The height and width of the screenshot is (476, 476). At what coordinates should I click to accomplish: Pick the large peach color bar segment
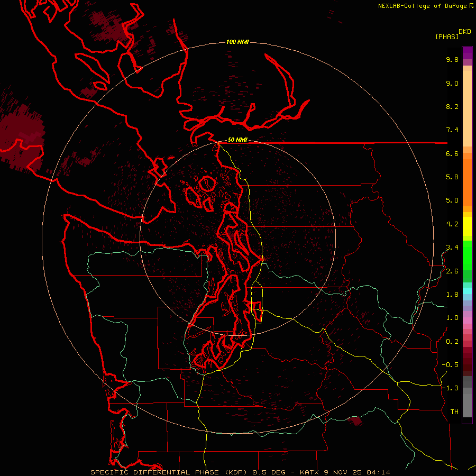click(467, 108)
